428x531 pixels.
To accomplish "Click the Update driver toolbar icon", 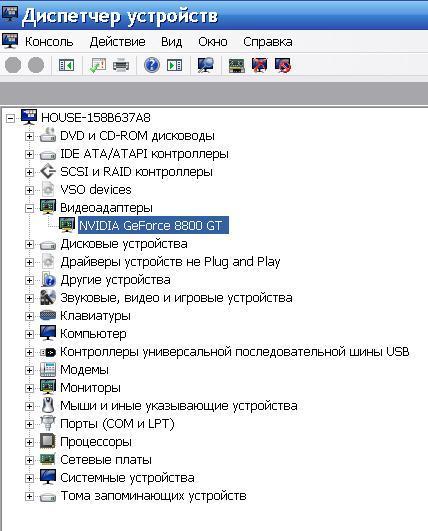I will click(x=237, y=65).
